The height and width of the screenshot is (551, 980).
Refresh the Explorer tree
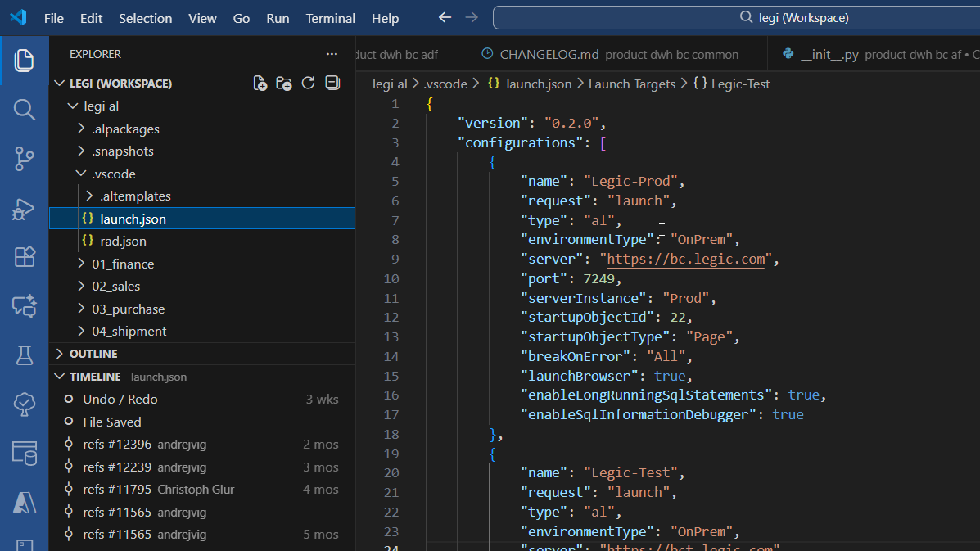point(308,83)
